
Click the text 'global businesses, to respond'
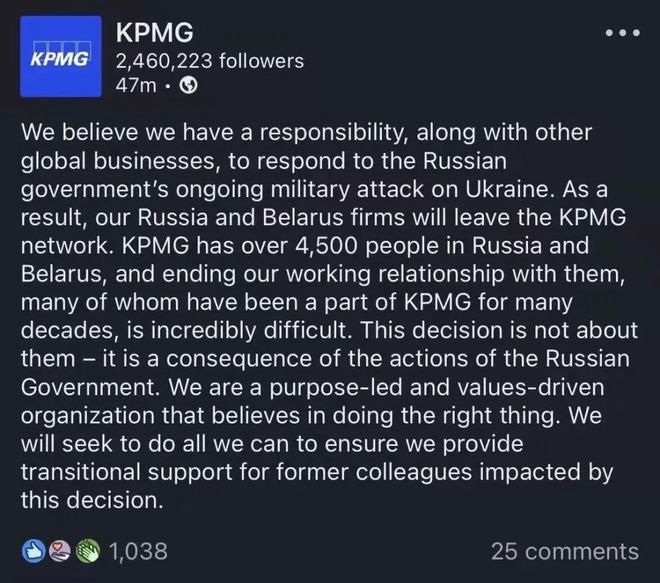[184, 161]
